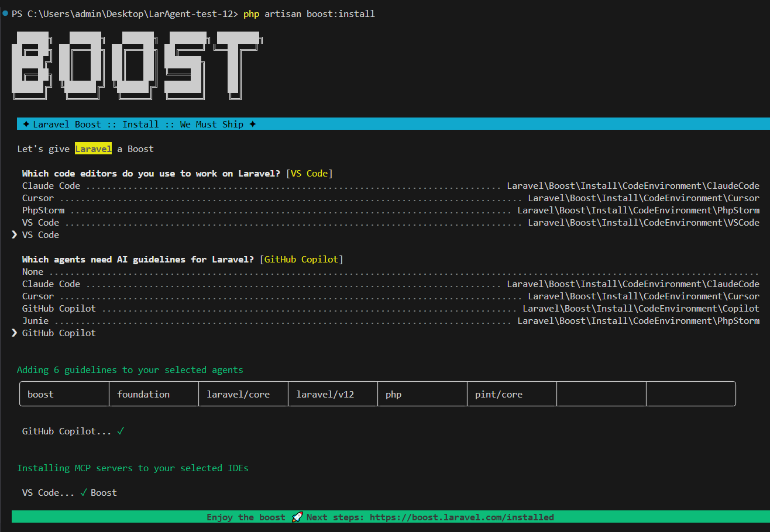Screen dimensions: 770x532
Task: Click the blue dot in the terminal corner
Action: tap(5, 13)
